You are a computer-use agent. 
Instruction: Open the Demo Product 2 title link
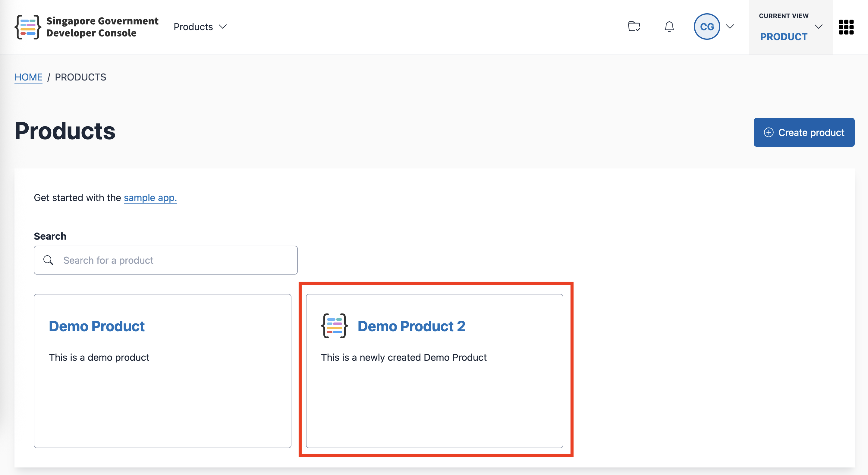click(411, 326)
